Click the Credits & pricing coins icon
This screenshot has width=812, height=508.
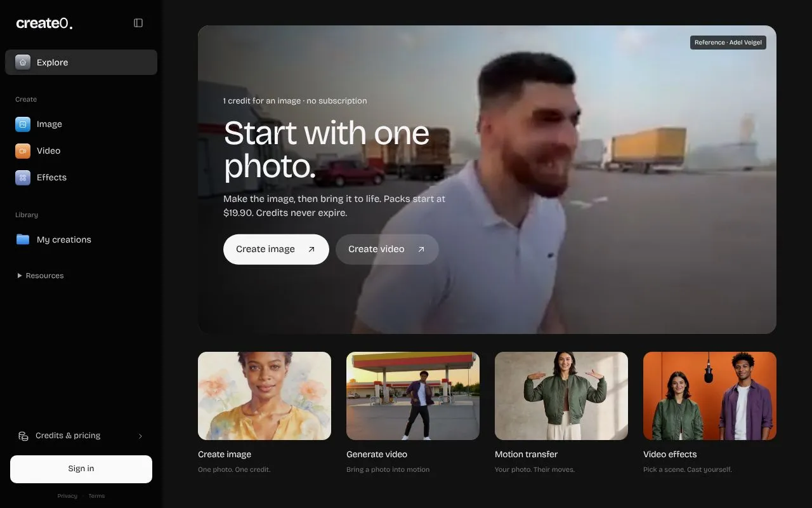(23, 436)
